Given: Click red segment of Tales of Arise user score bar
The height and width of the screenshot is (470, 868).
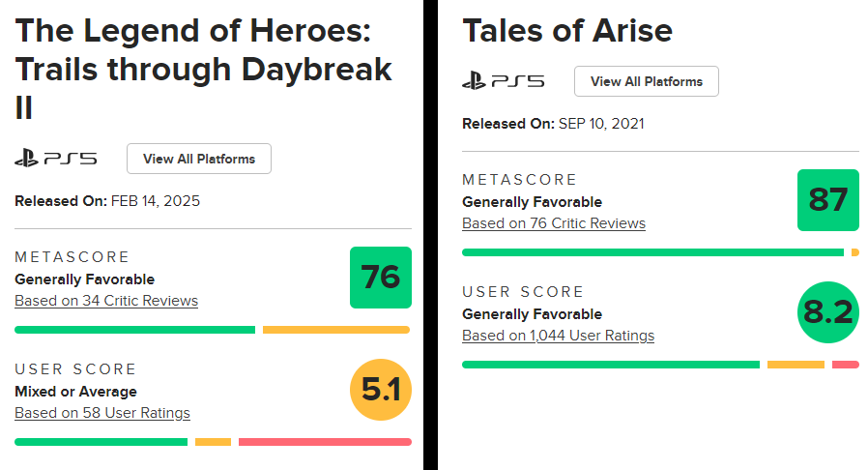Looking at the screenshot, I should tap(846, 365).
